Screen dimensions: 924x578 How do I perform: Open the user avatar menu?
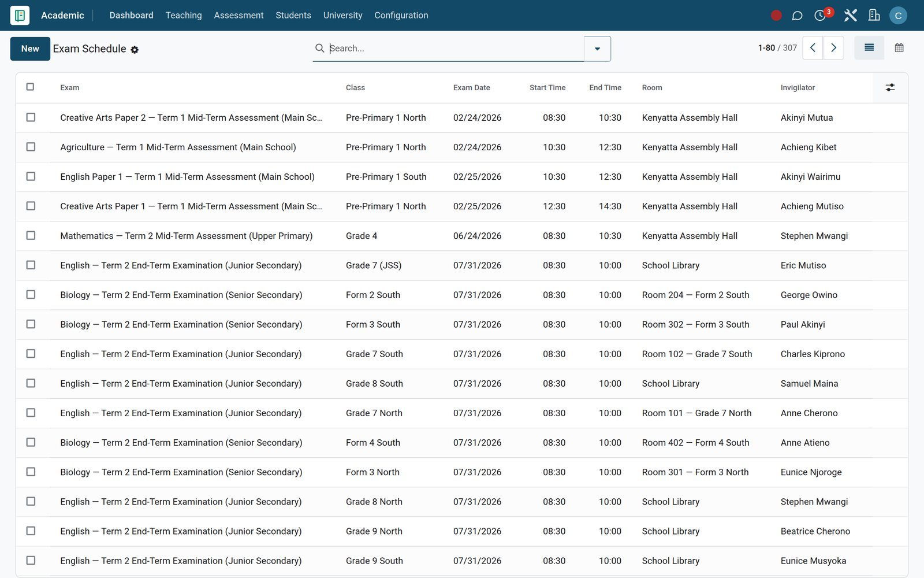coord(898,16)
